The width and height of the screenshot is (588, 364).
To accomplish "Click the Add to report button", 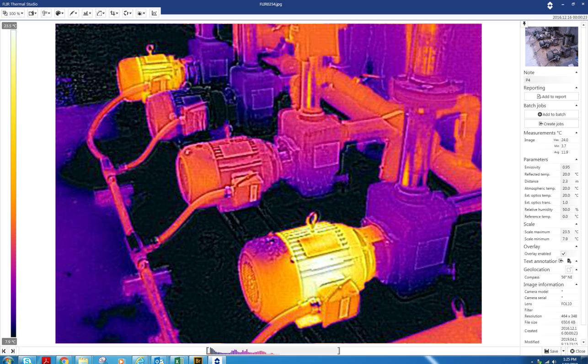I will 551,96.
